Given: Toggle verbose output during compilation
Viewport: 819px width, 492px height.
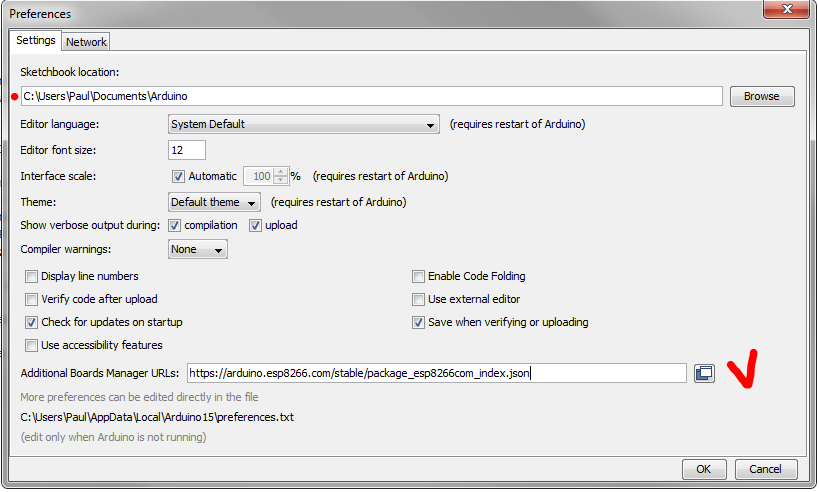Looking at the screenshot, I should point(175,226).
